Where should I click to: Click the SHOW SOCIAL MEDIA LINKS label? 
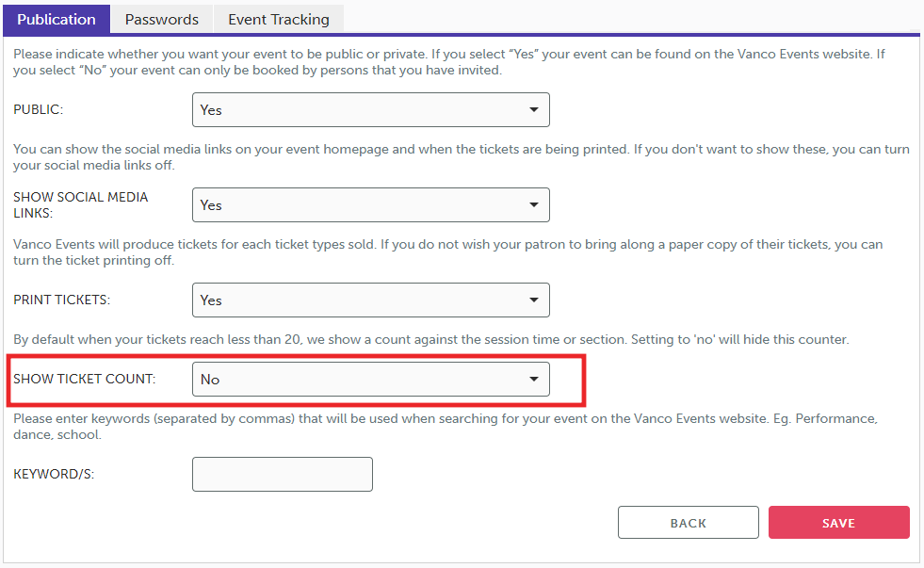point(81,205)
